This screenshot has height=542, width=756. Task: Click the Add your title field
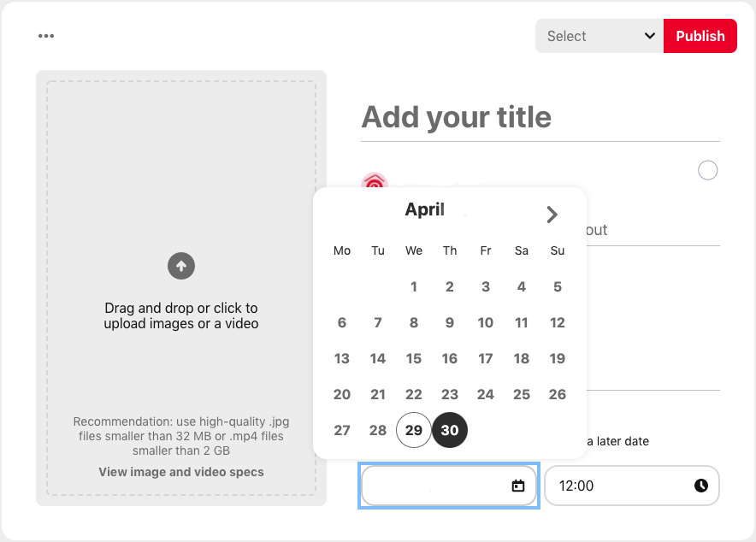(540, 117)
